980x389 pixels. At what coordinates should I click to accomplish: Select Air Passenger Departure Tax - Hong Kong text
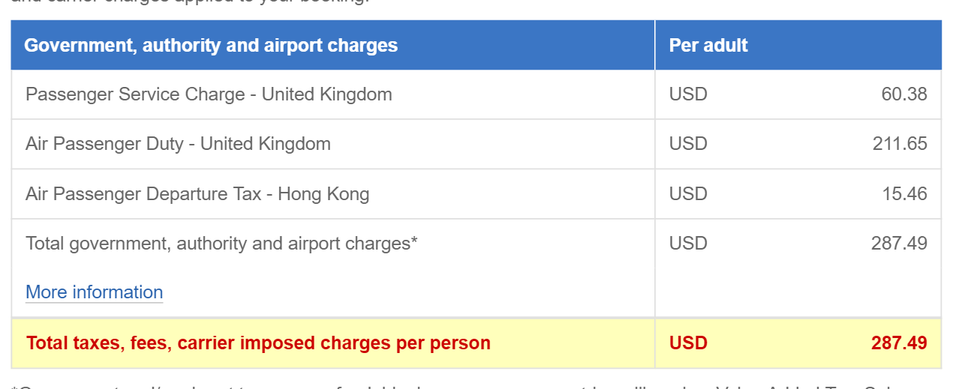tap(197, 194)
